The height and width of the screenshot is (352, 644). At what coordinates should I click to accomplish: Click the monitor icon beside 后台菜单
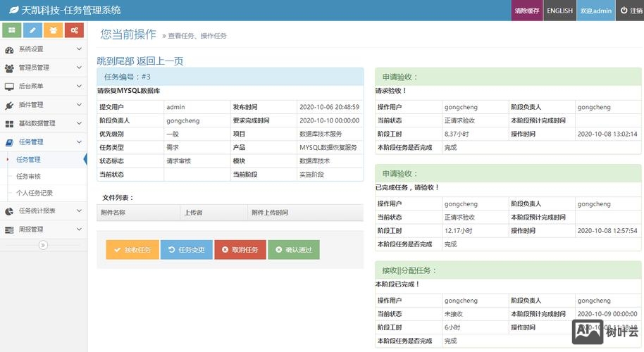[9, 87]
